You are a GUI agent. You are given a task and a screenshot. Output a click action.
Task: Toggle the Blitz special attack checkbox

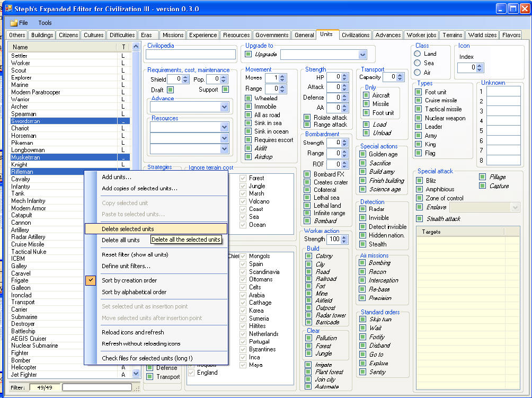pos(419,181)
